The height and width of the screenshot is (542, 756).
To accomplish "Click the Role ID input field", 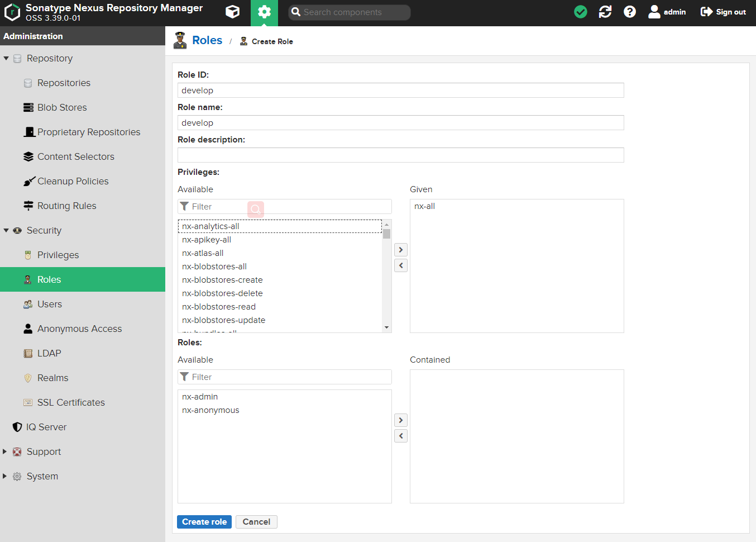I will (400, 91).
